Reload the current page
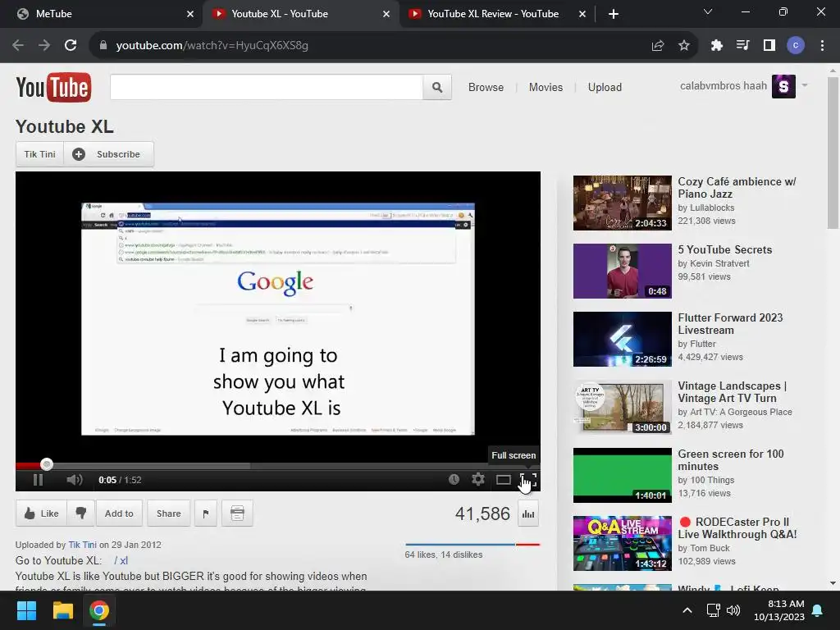Image resolution: width=840 pixels, height=630 pixels. point(71,46)
